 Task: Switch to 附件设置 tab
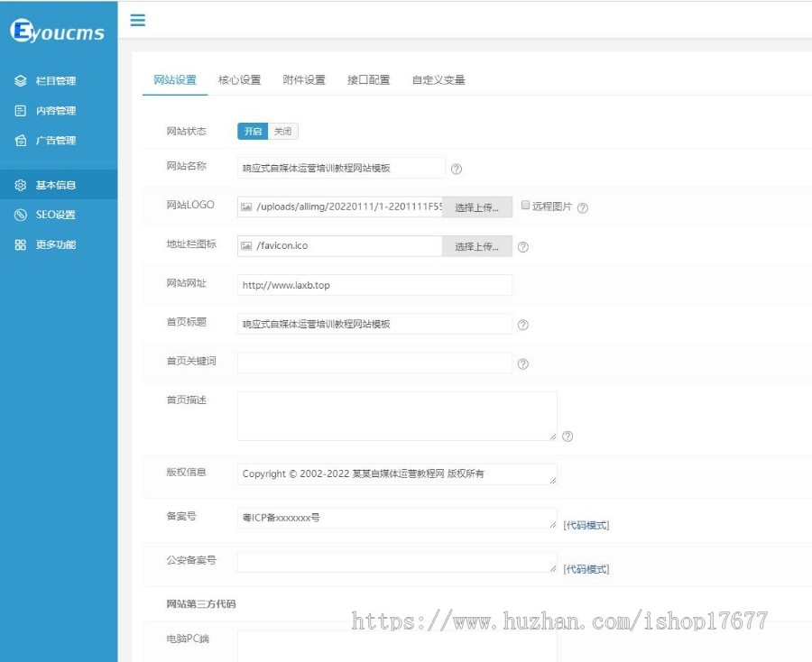tap(304, 79)
